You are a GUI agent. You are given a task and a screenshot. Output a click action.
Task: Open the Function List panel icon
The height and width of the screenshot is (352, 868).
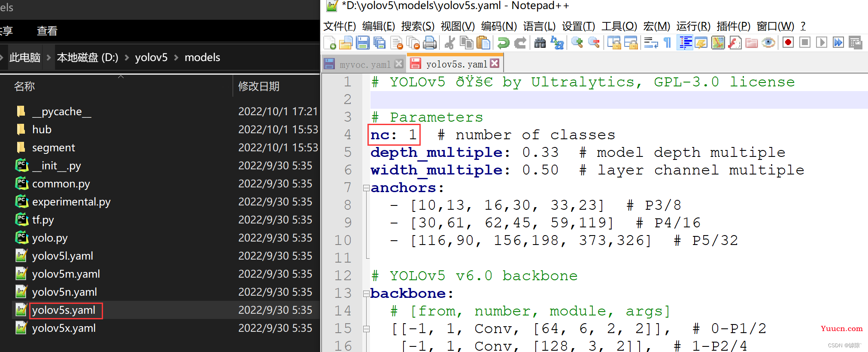tap(735, 43)
